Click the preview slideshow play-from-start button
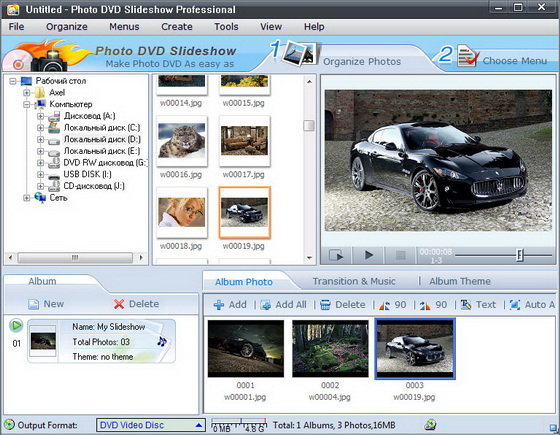The height and width of the screenshot is (435, 560). coord(336,255)
